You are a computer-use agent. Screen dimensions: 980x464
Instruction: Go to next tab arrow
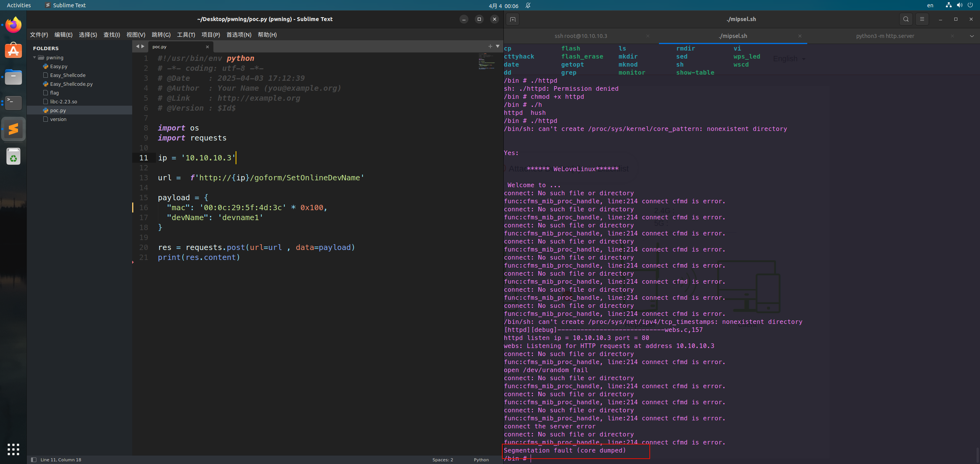(x=143, y=46)
